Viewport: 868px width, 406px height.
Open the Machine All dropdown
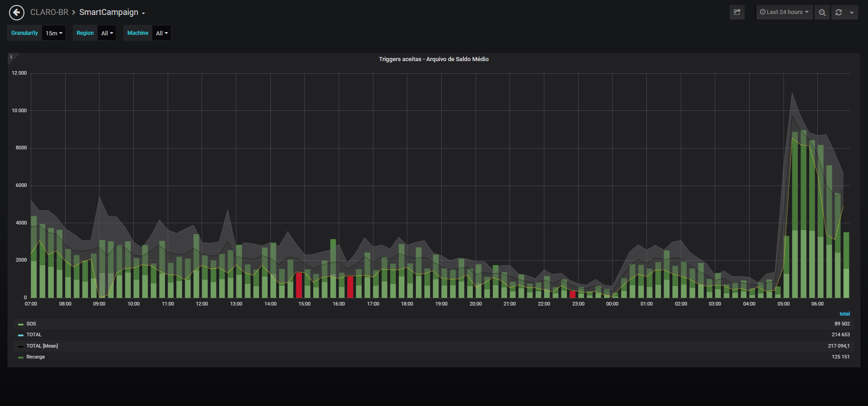(162, 33)
